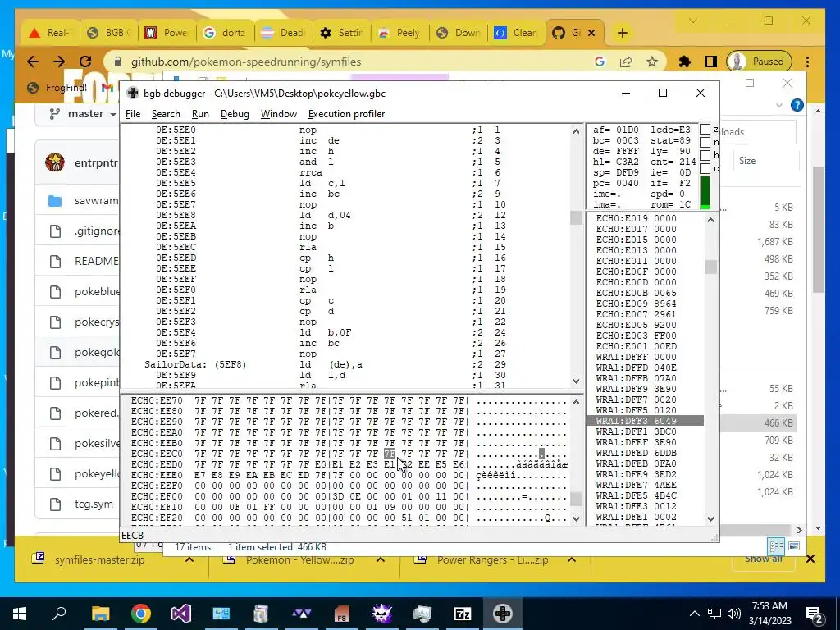Click the stack pane scroll-down arrow

pyautogui.click(x=711, y=518)
